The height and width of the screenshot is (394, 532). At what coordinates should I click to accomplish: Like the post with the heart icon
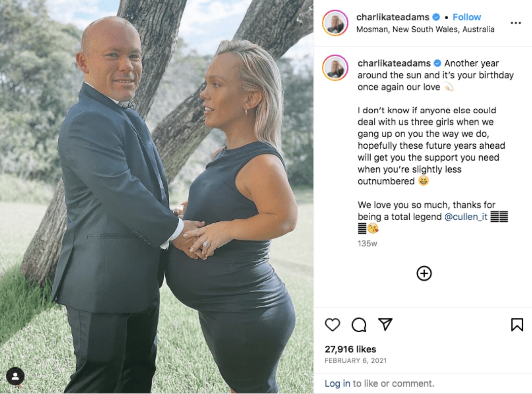[332, 325]
